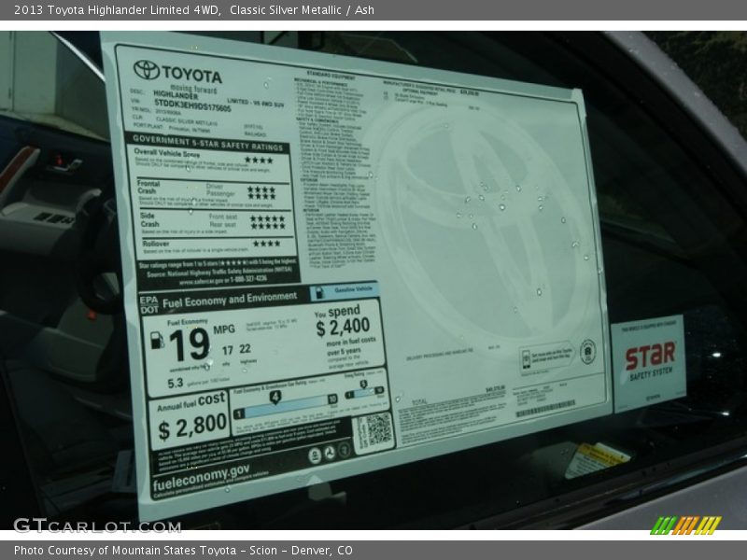747x560 pixels.
Task: Click the gas pump icon beside 19 MPG
Action: (157, 340)
